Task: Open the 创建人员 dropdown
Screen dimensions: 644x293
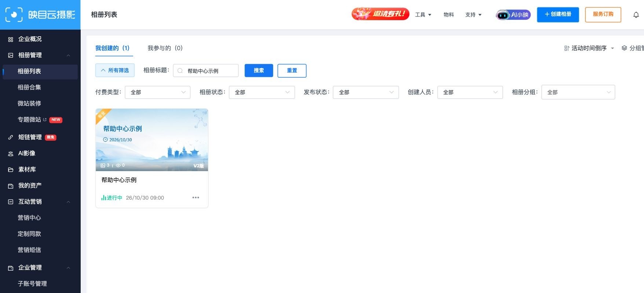Action: point(470,92)
